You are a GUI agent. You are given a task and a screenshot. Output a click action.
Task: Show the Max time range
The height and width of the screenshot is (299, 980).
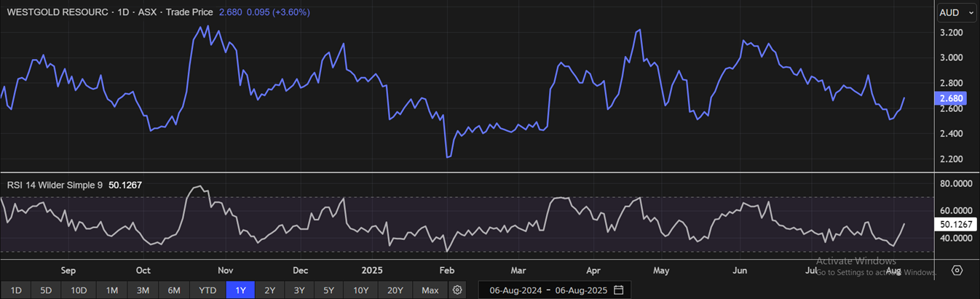coord(430,290)
